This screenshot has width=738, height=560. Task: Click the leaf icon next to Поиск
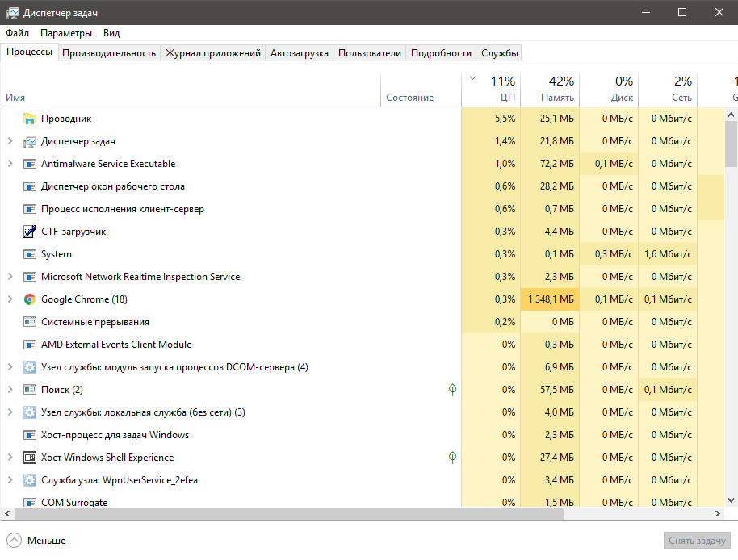[452, 389]
